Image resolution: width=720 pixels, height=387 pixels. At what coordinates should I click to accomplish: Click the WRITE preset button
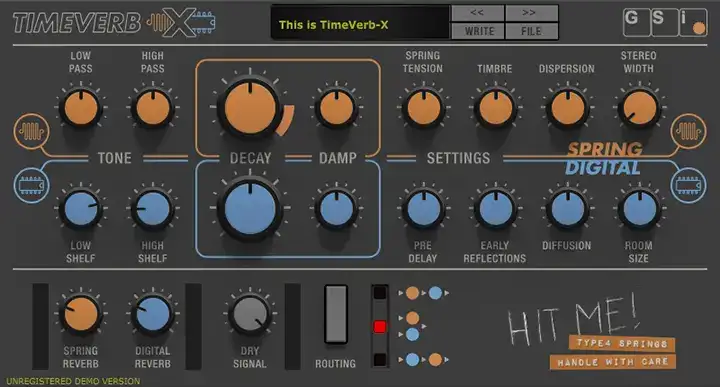pyautogui.click(x=478, y=31)
